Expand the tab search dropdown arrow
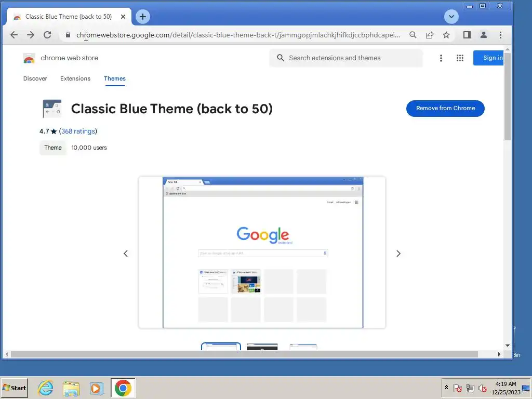 451,17
